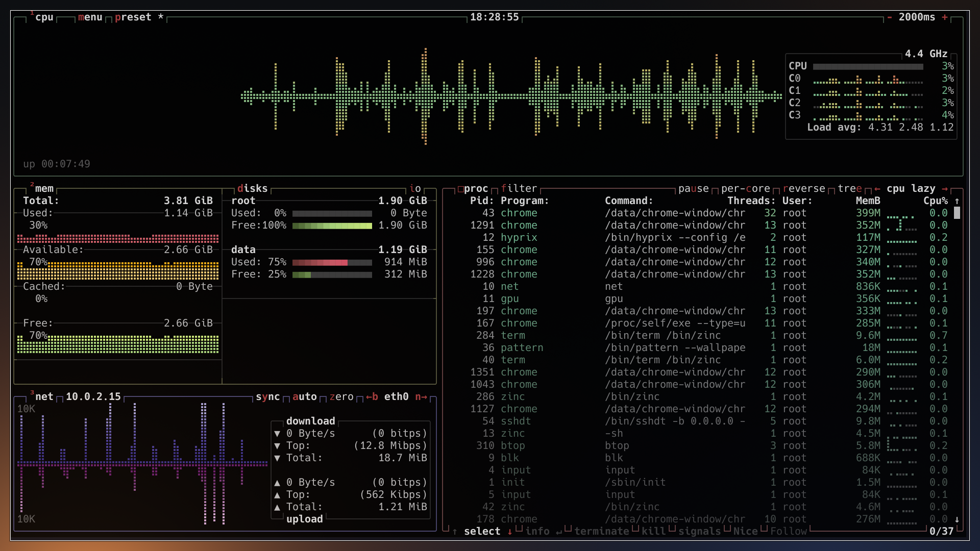The height and width of the screenshot is (551, 980).
Task: Enable process tree view
Action: (850, 188)
